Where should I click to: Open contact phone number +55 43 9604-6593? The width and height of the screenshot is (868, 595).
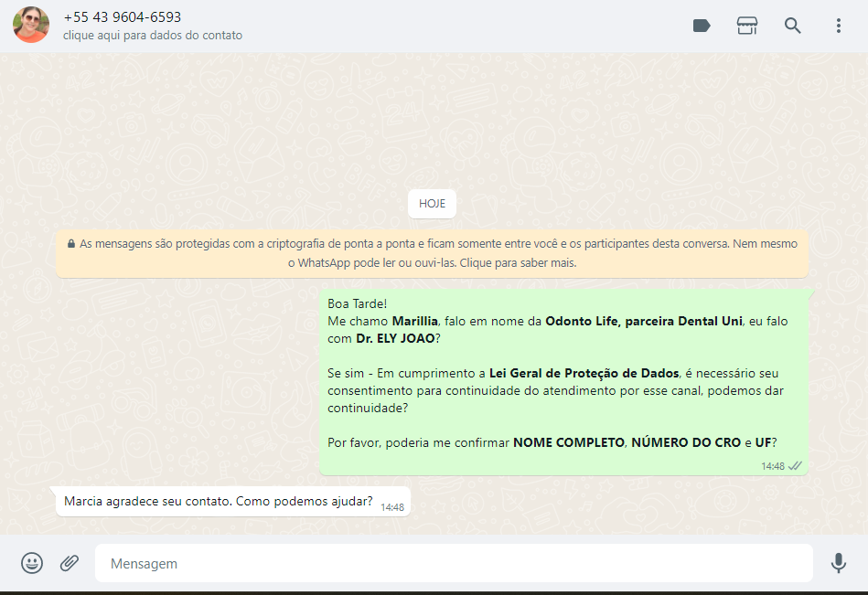point(123,17)
